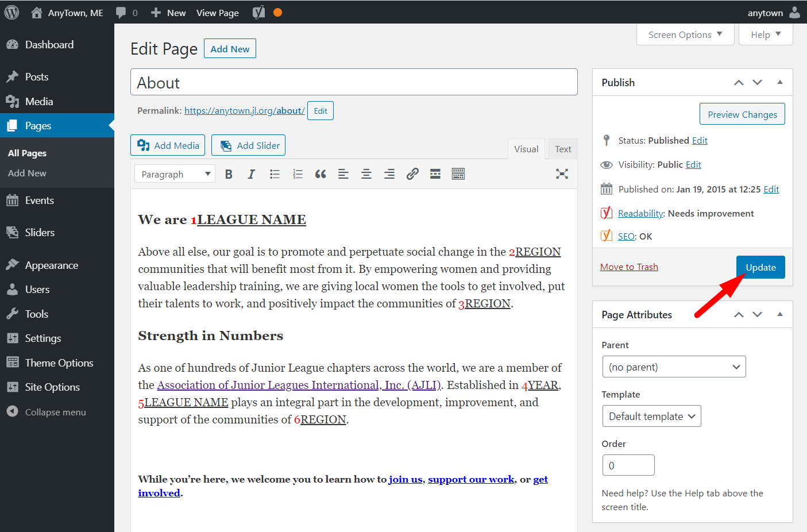Edit the permalink slug
Viewport: 807px width, 532px height.
point(321,111)
